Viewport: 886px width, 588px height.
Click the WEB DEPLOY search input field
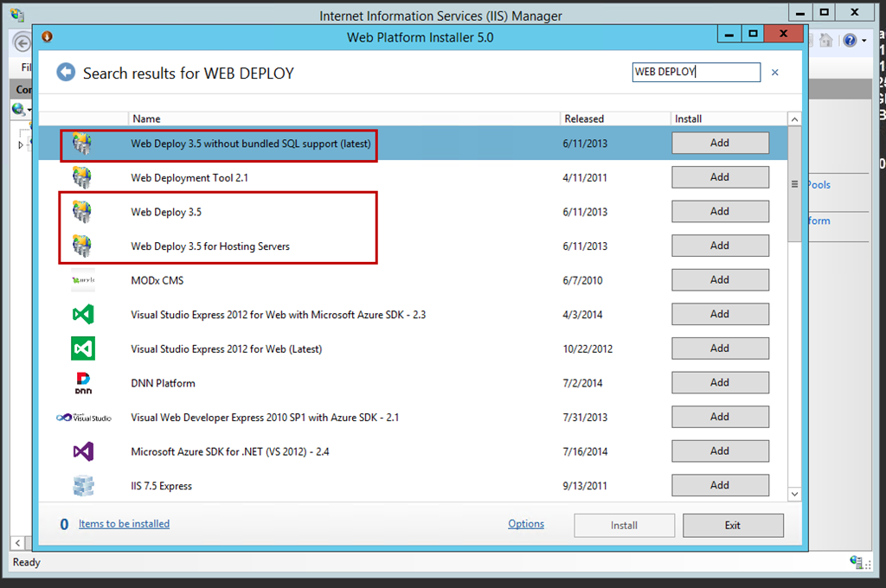[697, 72]
